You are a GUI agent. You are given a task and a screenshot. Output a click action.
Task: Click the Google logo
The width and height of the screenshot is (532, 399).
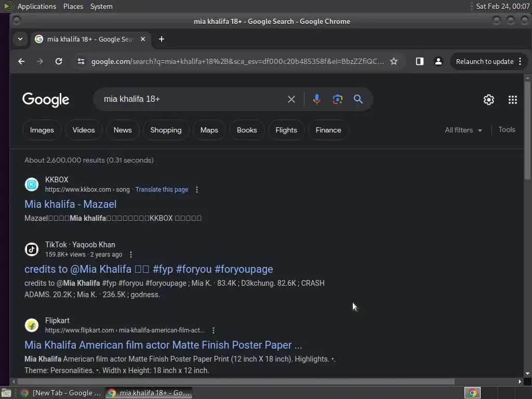46,100
